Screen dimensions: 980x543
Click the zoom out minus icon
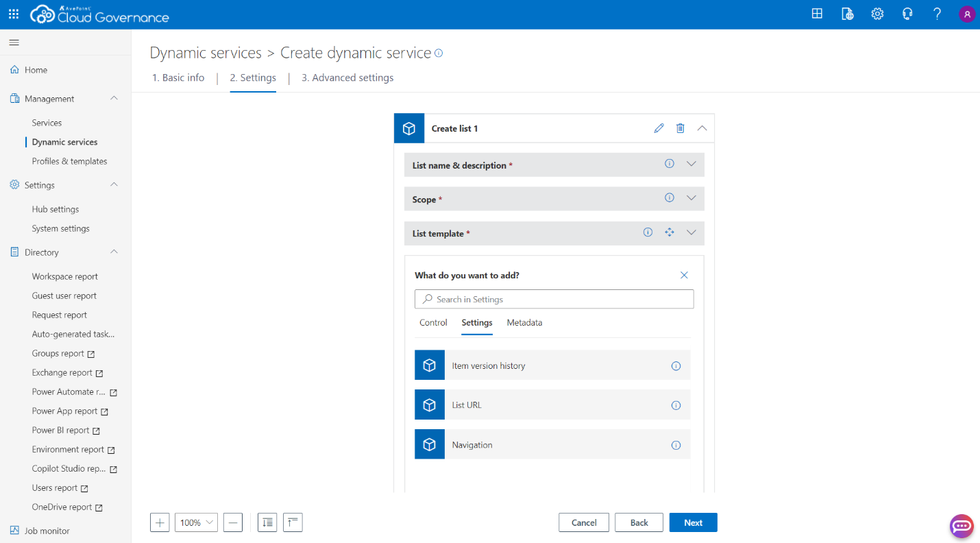(233, 522)
